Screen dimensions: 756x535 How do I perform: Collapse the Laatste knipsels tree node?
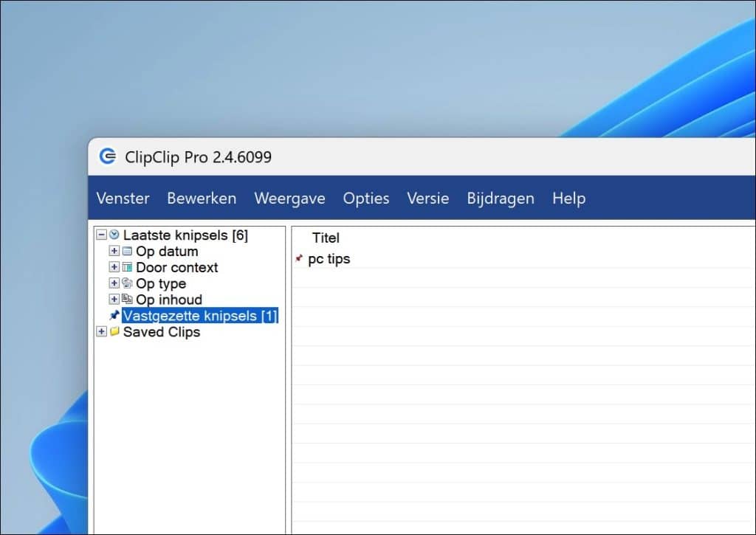click(x=101, y=235)
